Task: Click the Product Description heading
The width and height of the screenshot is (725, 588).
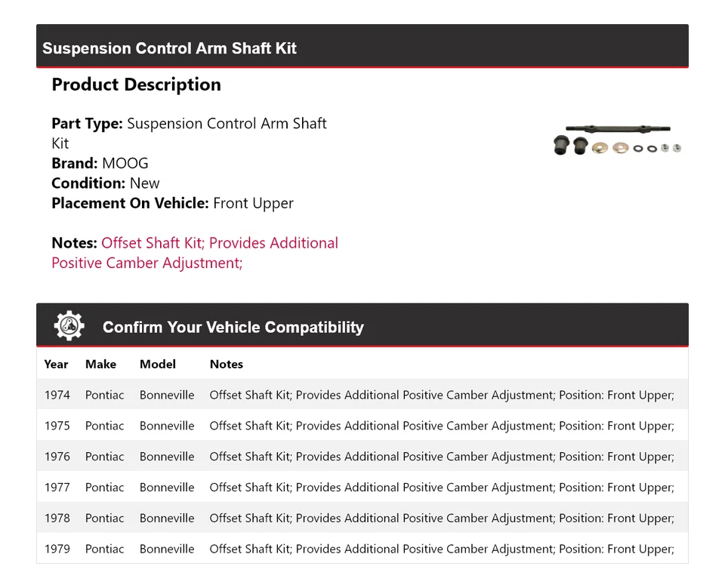Action: [x=136, y=85]
